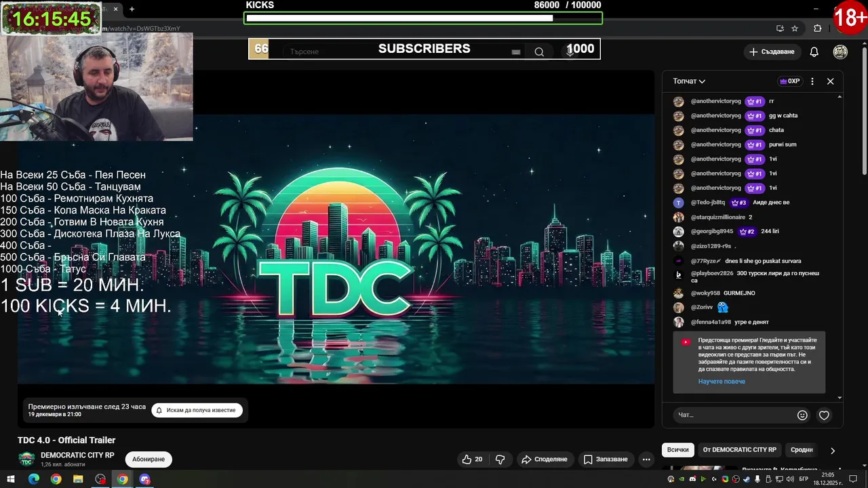The image size is (868, 488).
Task: Close the current browser tab
Action: coord(115,9)
